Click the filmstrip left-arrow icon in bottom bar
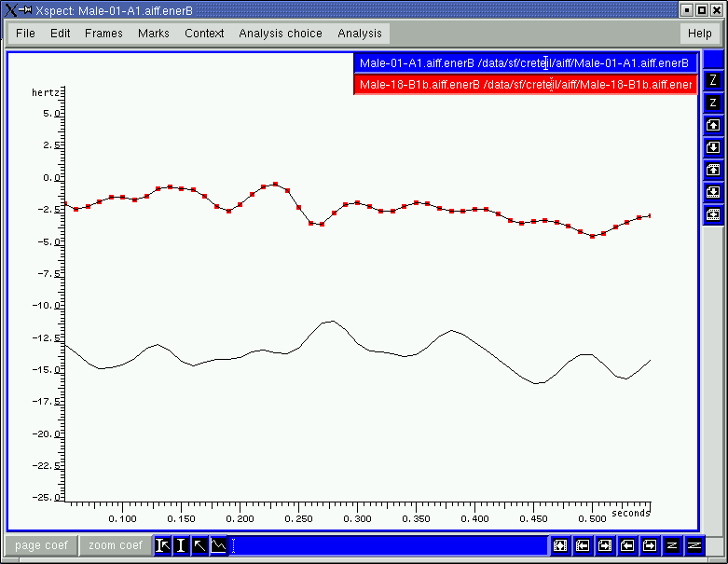This screenshot has height=564, width=728. click(x=583, y=545)
